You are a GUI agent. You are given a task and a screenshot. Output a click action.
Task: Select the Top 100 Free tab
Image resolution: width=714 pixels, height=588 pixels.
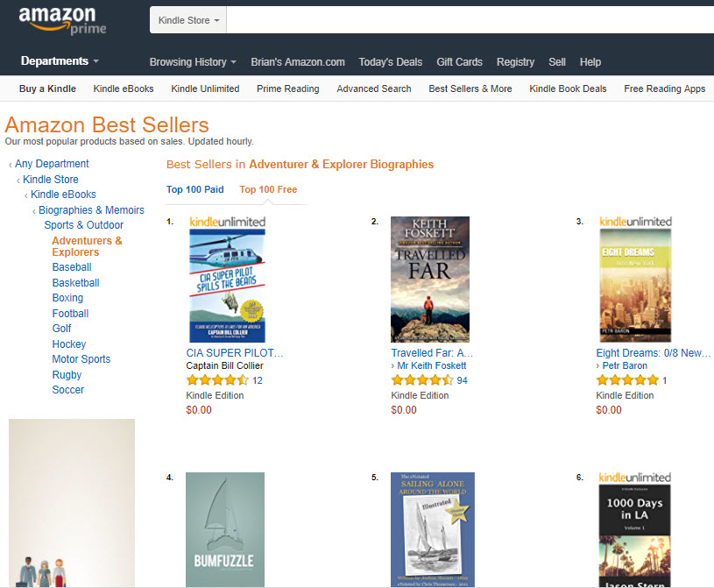tap(268, 189)
